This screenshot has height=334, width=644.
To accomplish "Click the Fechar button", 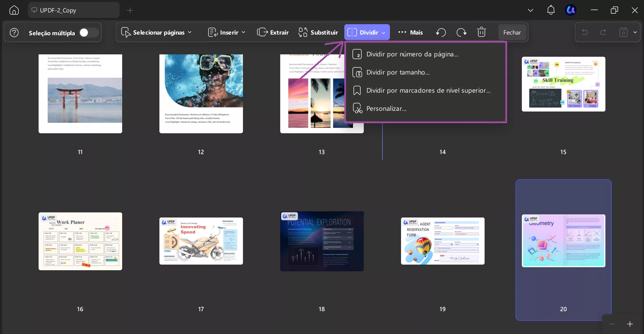I will [x=512, y=33].
